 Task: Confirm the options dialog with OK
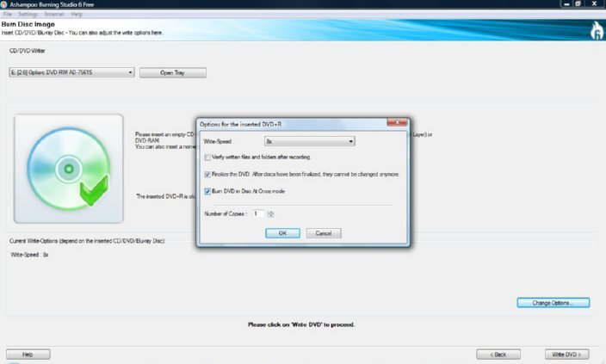[x=282, y=233]
